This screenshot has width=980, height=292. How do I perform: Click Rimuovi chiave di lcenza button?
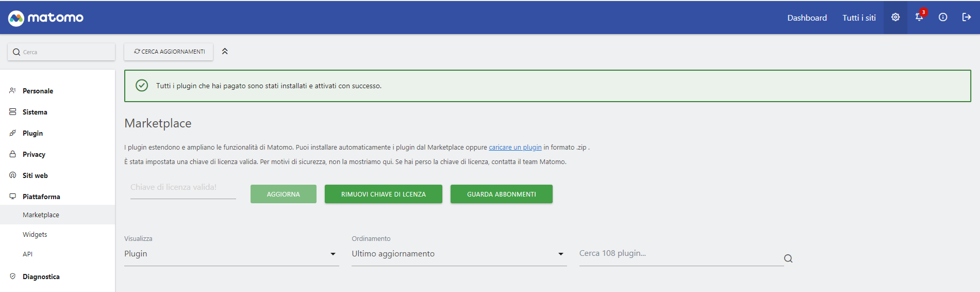[384, 194]
